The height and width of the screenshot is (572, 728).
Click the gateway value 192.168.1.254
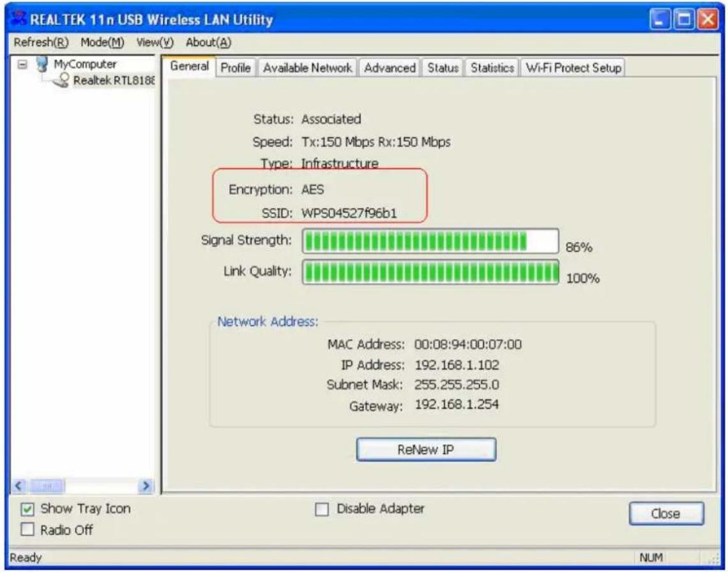click(457, 405)
